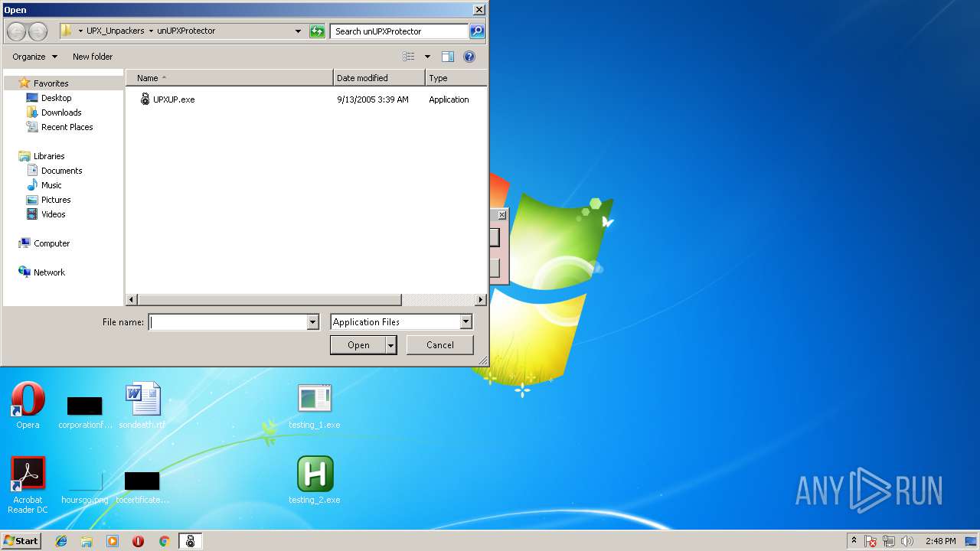Open Desktop in the Favorites list

point(56,98)
